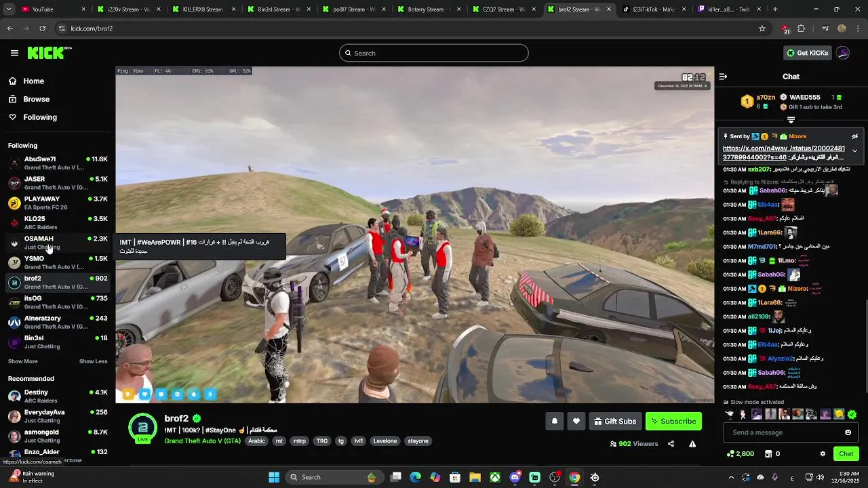Viewport: 868px width, 488px height.
Task: Click the notification bell for brof2
Action: pyautogui.click(x=555, y=422)
